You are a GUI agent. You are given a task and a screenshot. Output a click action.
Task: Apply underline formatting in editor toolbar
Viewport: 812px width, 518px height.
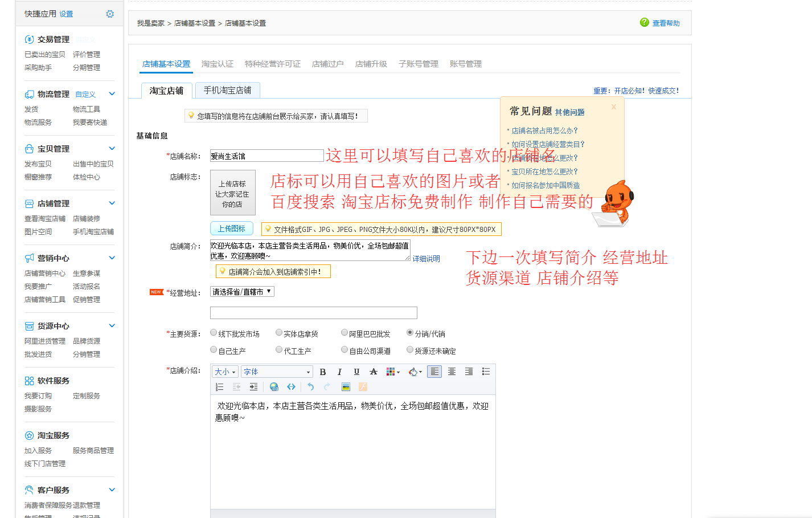(x=356, y=372)
